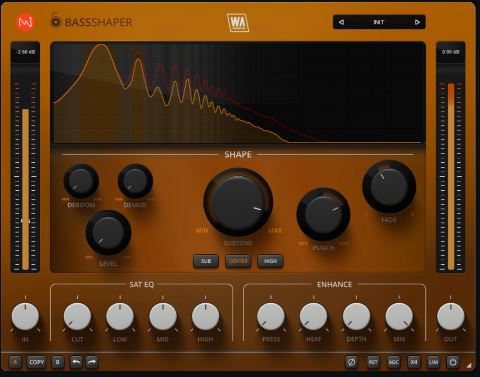Click the W.A. Production logo
Image resolution: width=480 pixels, height=377 pixels.
point(238,23)
